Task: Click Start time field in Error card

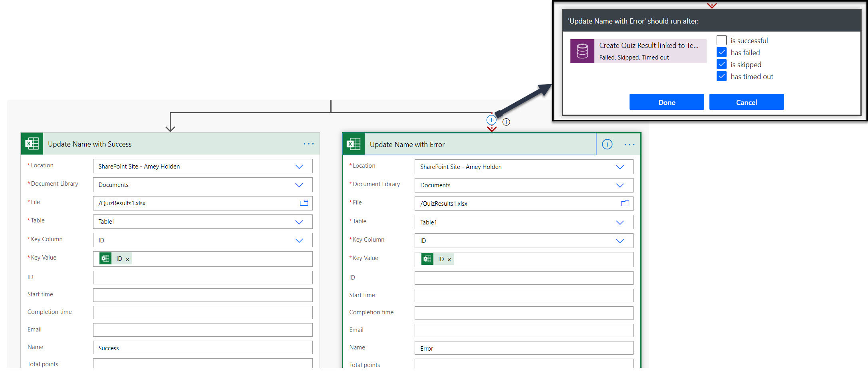Action: click(524, 296)
